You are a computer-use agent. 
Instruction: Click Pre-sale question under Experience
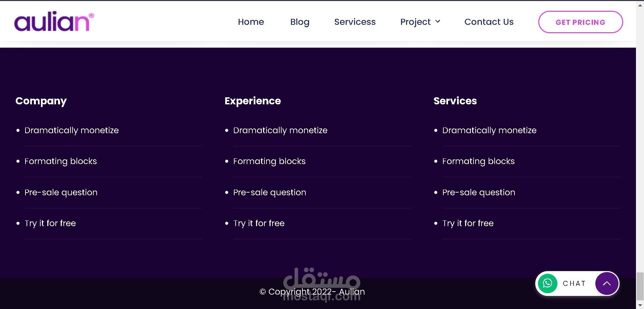269,192
